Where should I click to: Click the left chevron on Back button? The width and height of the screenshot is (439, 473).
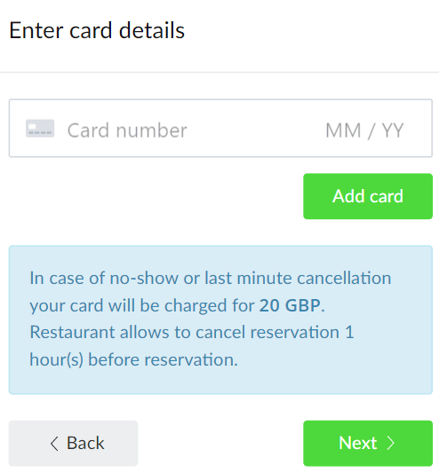tap(54, 444)
